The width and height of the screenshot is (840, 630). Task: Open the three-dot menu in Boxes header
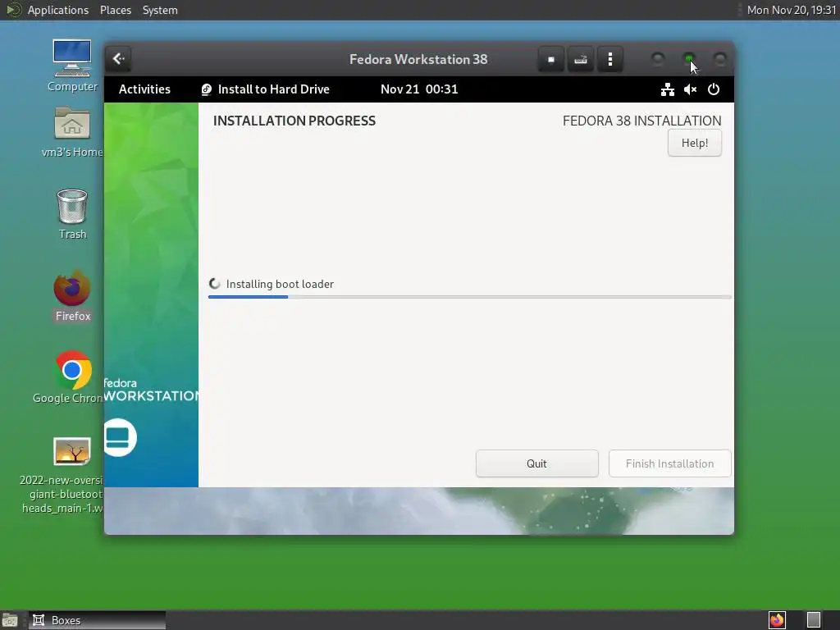coord(610,59)
